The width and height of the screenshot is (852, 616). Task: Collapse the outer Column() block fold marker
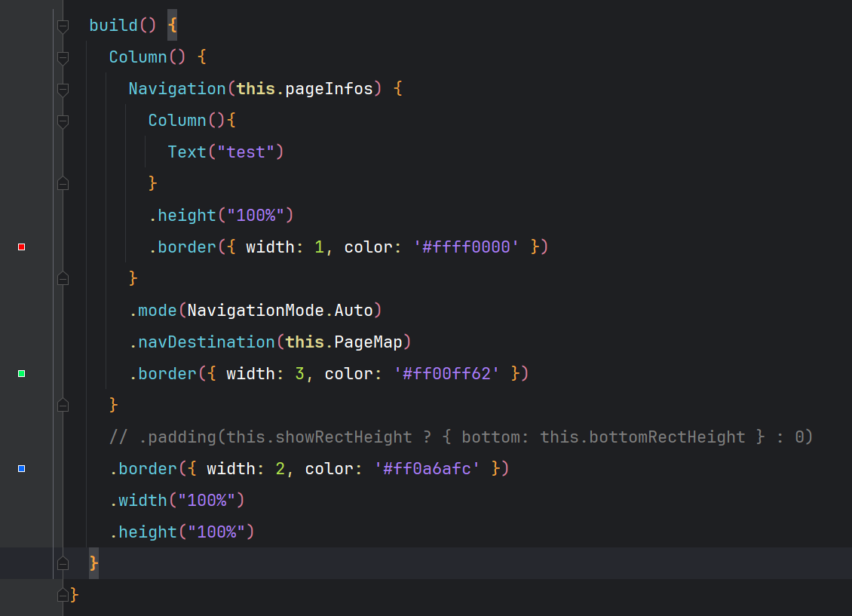click(63, 57)
